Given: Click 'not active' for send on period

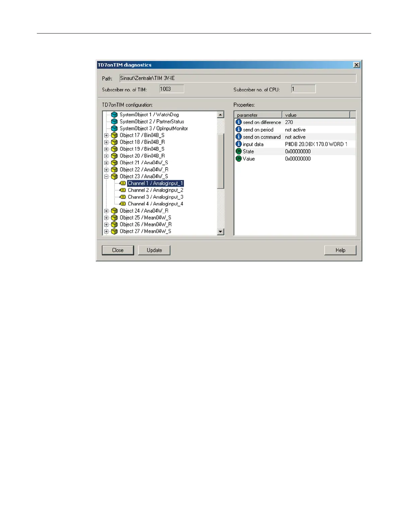Looking at the screenshot, I should click(x=295, y=130).
